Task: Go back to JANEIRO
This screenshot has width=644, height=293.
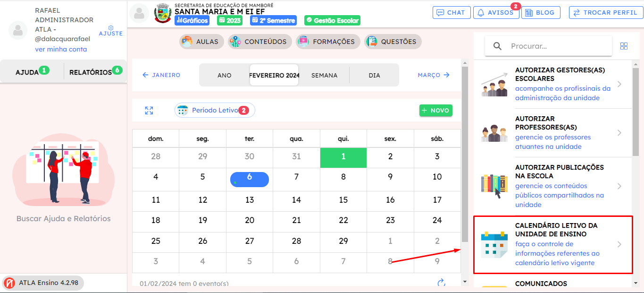Action: [x=161, y=75]
